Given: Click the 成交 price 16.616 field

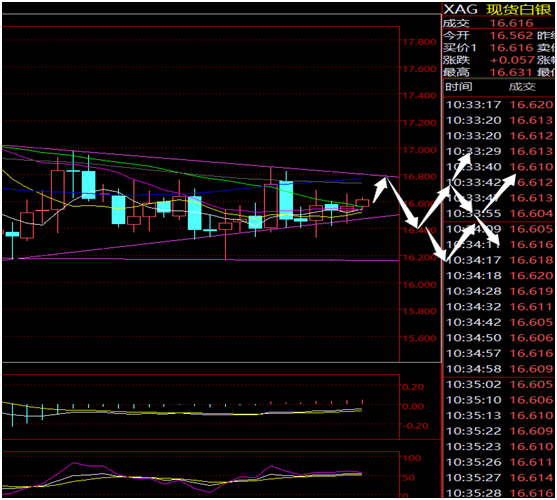Looking at the screenshot, I should pos(512,23).
